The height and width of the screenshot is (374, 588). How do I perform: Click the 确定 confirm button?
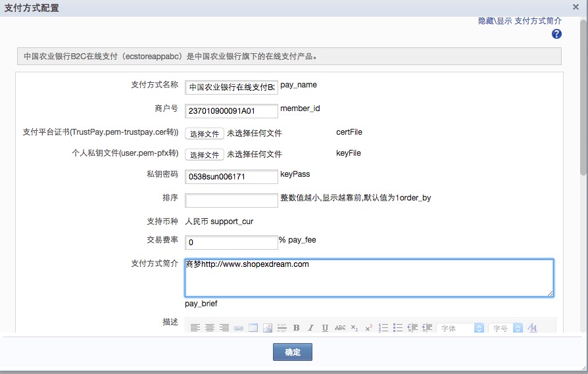tap(293, 352)
